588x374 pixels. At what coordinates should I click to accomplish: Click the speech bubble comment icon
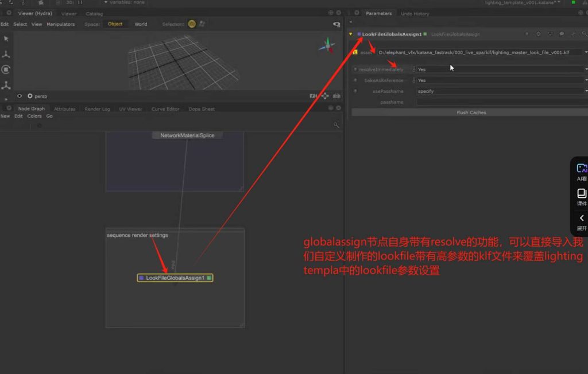point(562,34)
